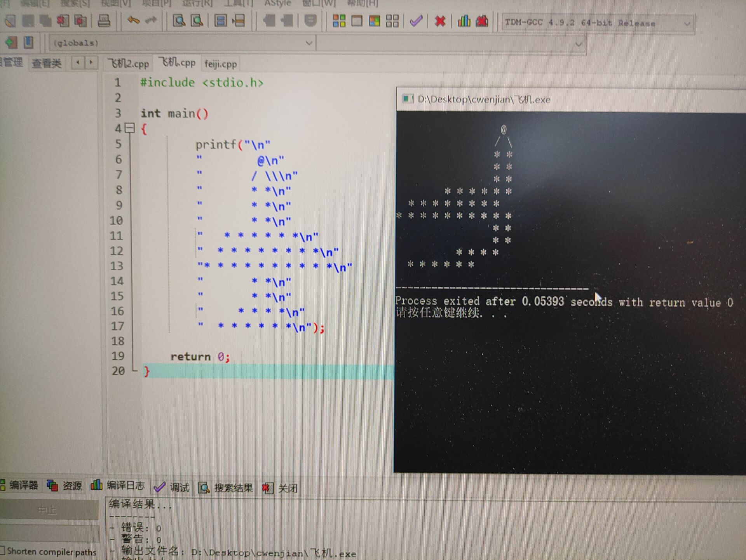This screenshot has width=746, height=560.
Task: Switch to the feiji.cpp editor tab
Action: [x=221, y=63]
